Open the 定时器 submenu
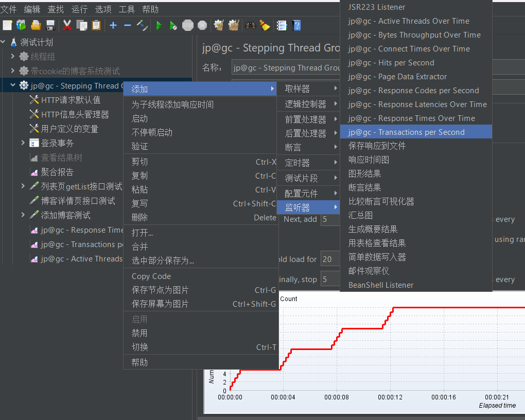Image resolution: width=525 pixels, height=420 pixels. coord(308,163)
